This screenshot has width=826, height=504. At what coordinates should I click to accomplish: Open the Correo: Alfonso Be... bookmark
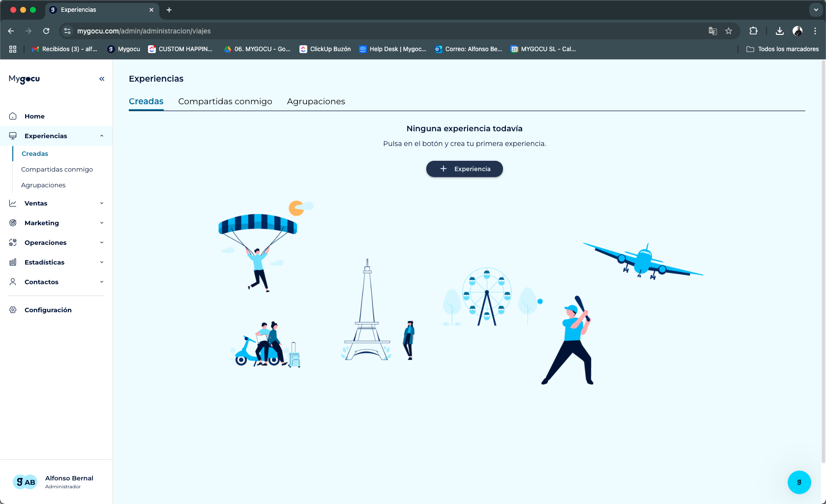click(469, 49)
